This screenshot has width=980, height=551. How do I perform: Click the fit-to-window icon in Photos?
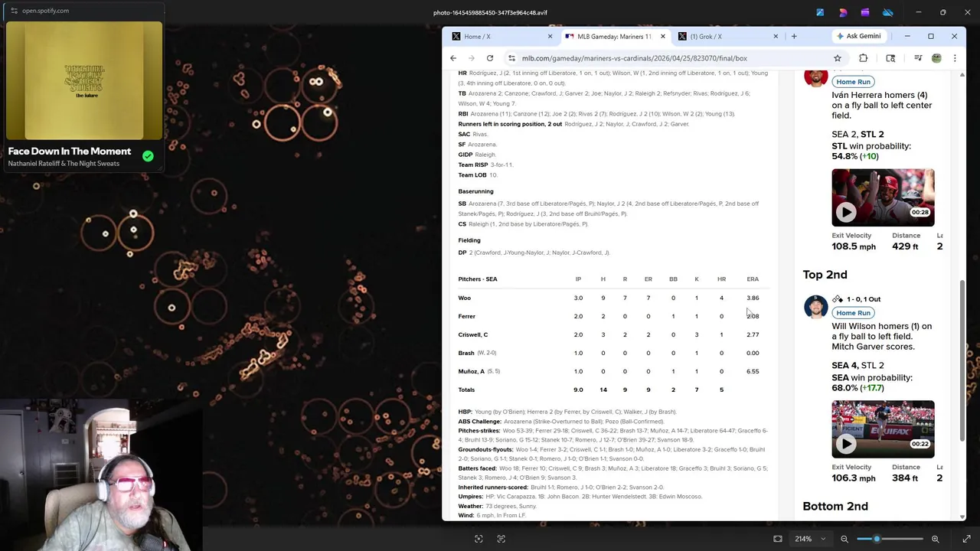(778, 539)
